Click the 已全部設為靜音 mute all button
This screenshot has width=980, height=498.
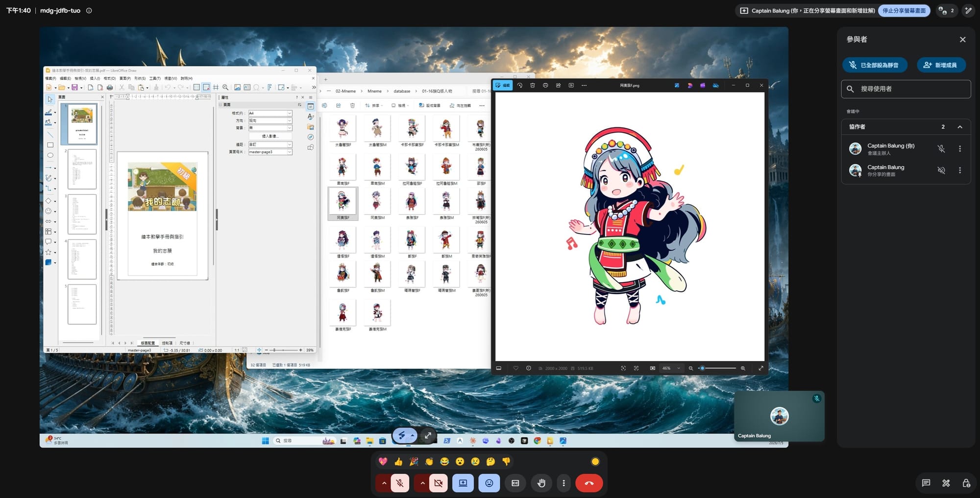[875, 65]
